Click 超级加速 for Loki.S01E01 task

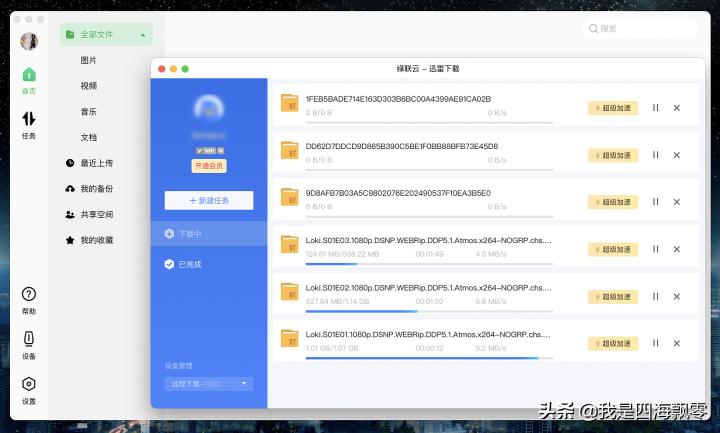tap(613, 343)
